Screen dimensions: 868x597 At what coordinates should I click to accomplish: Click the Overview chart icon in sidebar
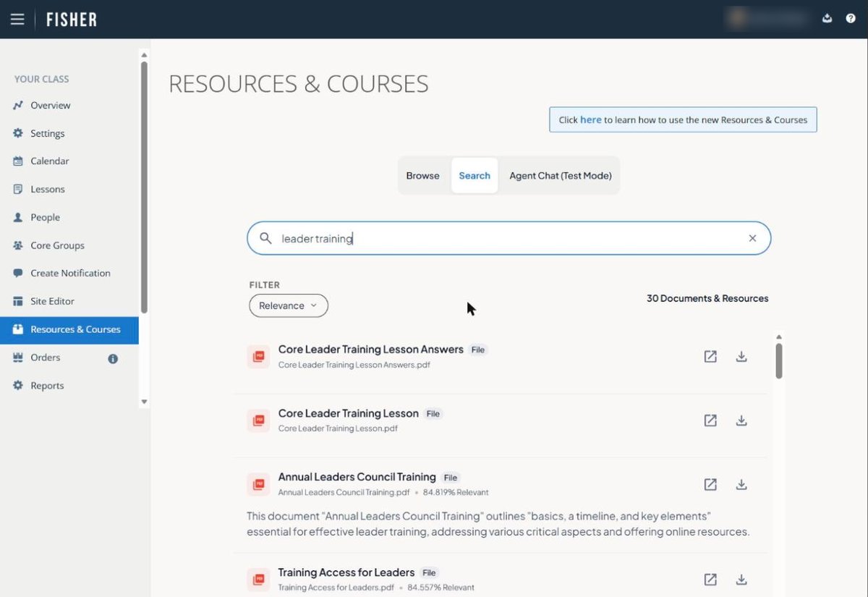click(x=18, y=106)
